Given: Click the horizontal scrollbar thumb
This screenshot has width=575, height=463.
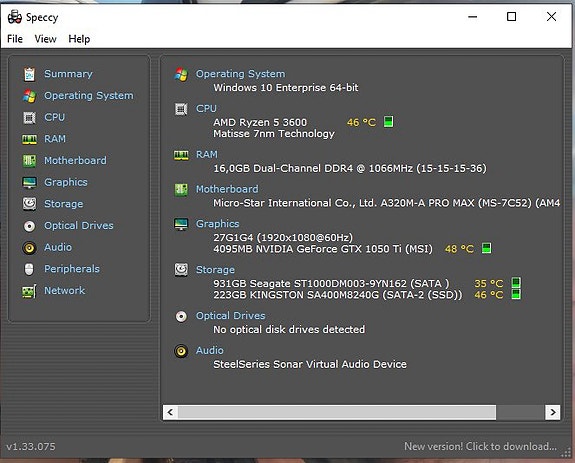Looking at the screenshot, I should point(337,412).
